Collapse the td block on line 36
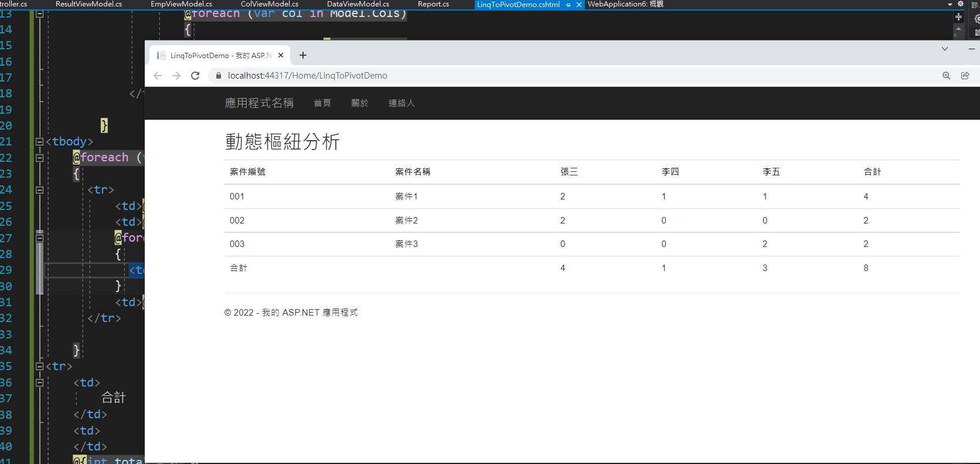 [x=39, y=382]
